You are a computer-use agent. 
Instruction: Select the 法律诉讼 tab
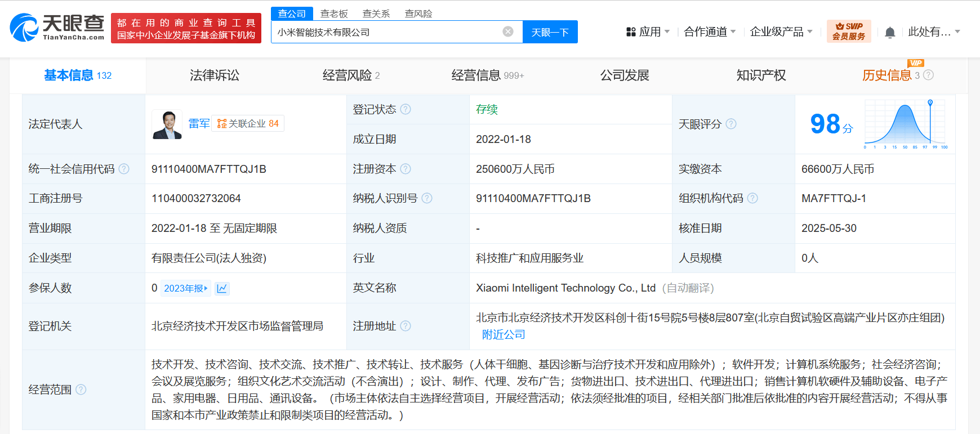pos(215,75)
